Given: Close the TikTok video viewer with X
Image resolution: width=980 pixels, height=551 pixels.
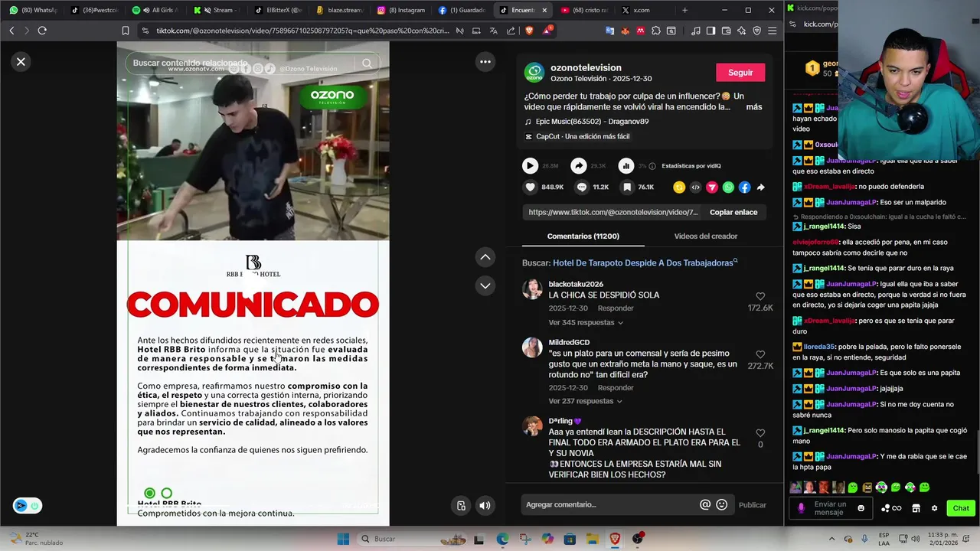Looking at the screenshot, I should tap(21, 62).
